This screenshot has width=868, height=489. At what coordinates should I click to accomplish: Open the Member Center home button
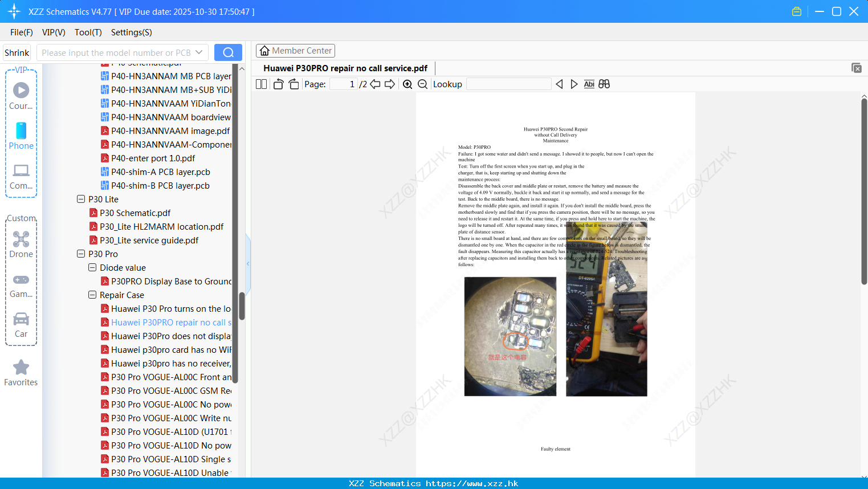295,51
